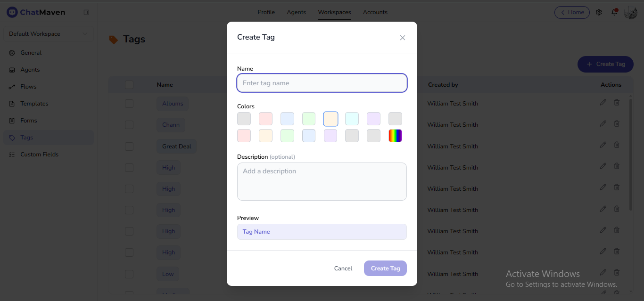The image size is (644, 301).
Task: Select the General settings icon in sidebar
Action: [x=12, y=52]
